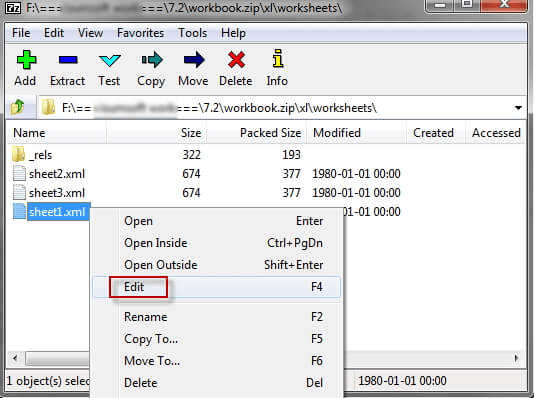Viewport: 534px width, 398px height.
Task: Choose Open from the context menu
Action: (x=217, y=221)
